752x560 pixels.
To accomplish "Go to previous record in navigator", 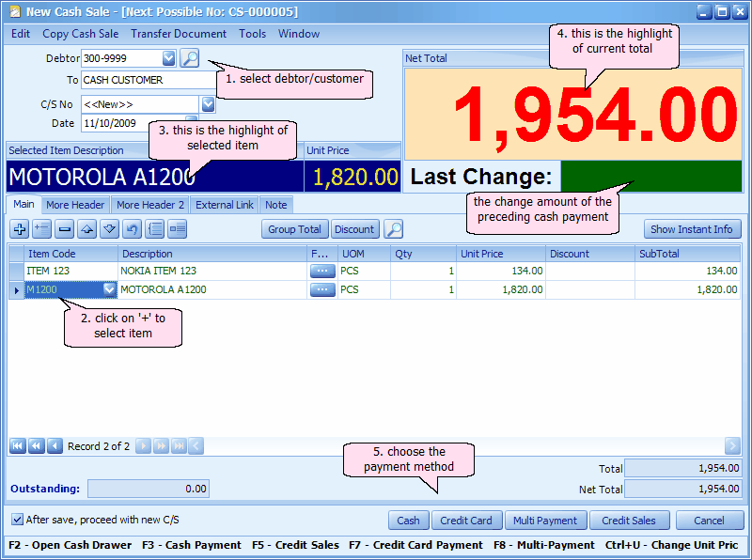I will pos(55,446).
